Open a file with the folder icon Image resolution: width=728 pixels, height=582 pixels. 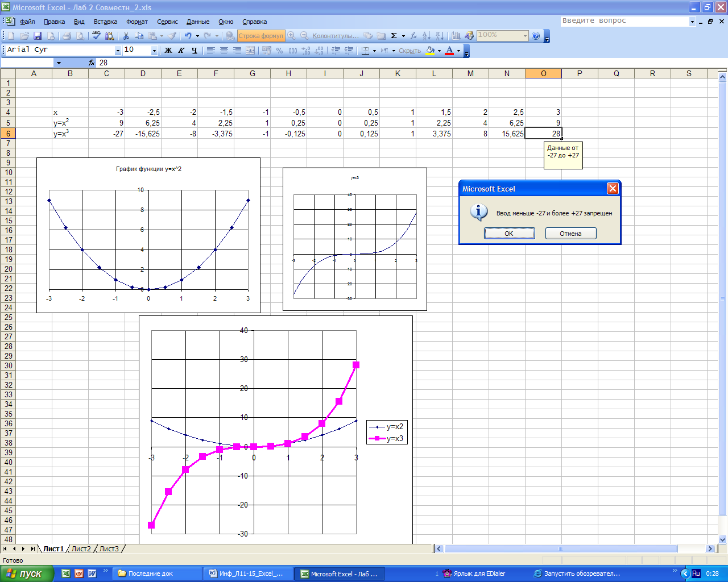point(24,36)
